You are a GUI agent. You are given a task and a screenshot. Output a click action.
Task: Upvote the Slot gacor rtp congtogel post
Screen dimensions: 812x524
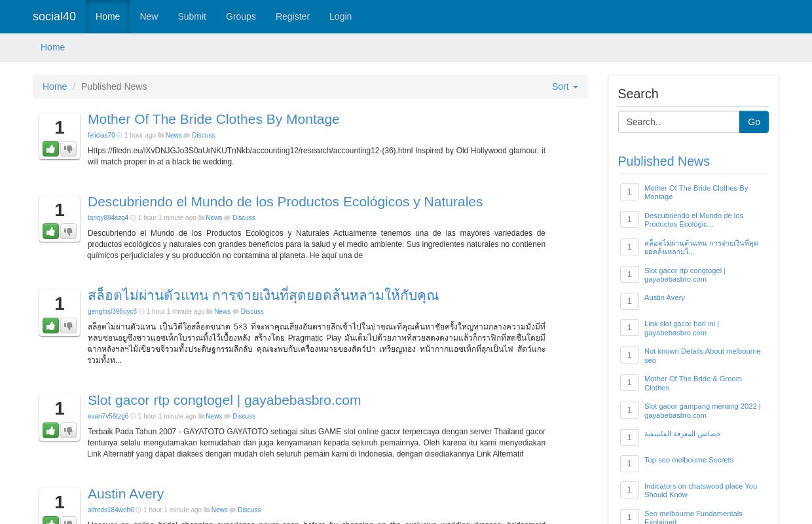50,430
